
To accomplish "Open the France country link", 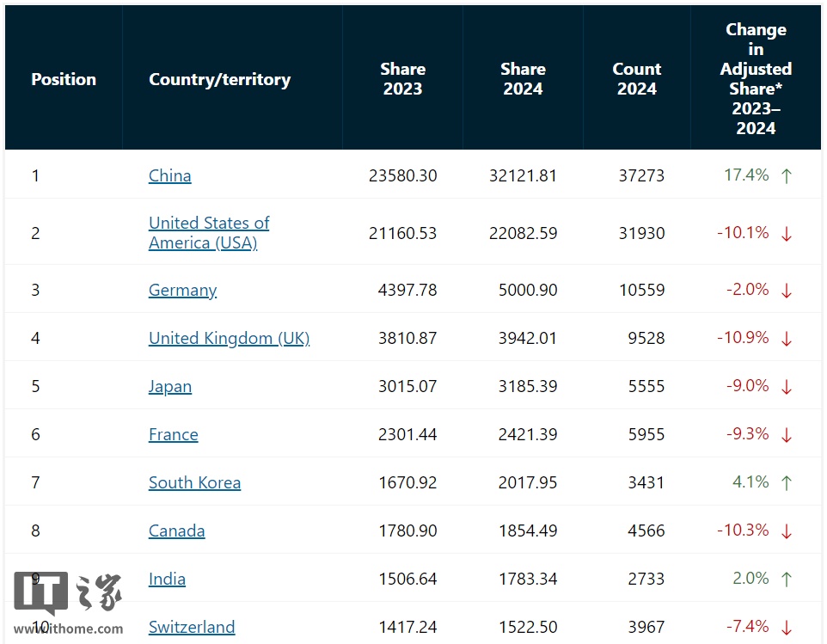I will 173,434.
